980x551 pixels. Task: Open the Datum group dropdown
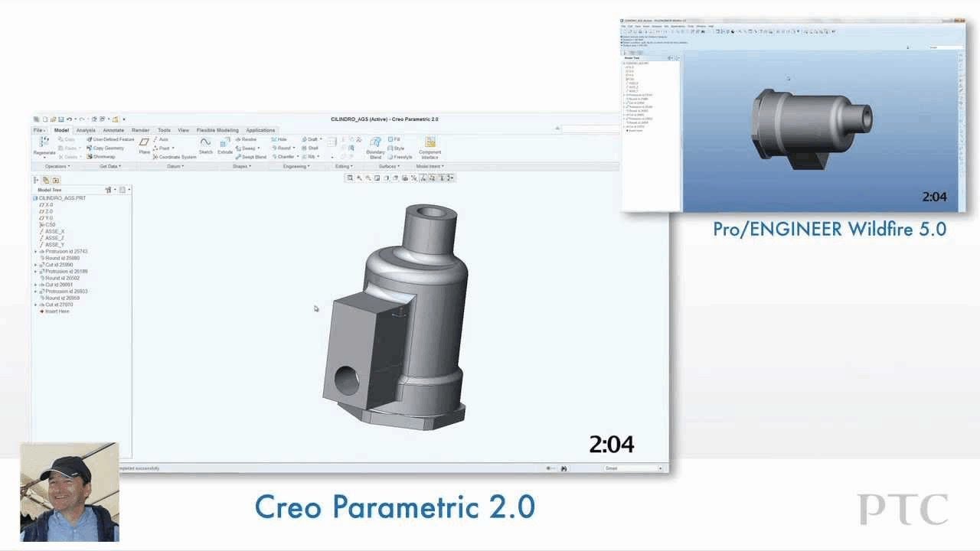tap(175, 166)
